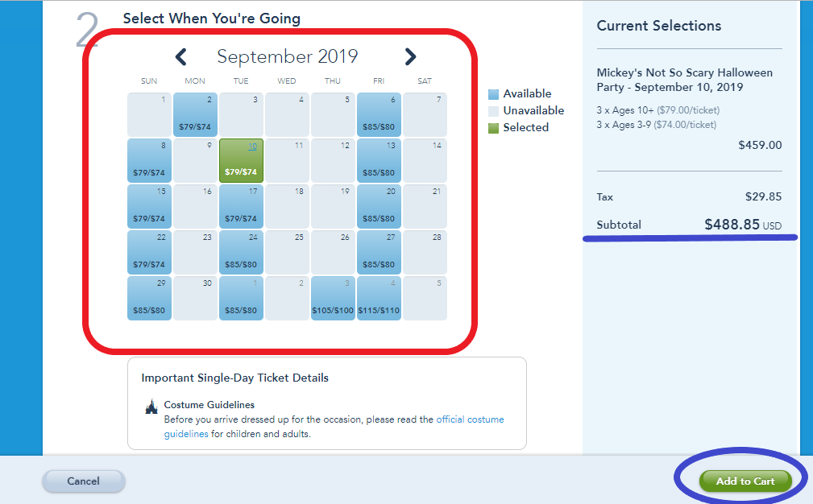Screen dimensions: 813x504
Task: Pick September 24 priced $85/$80
Action: click(x=241, y=252)
